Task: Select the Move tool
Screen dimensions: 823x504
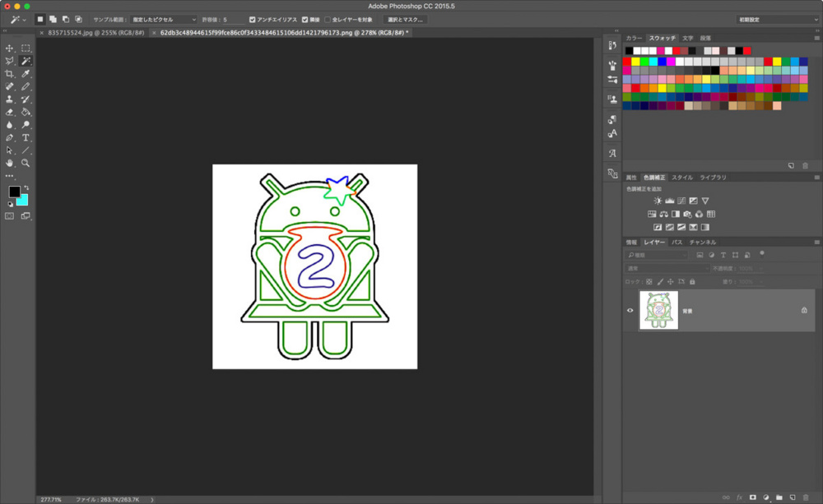Action: [9, 49]
